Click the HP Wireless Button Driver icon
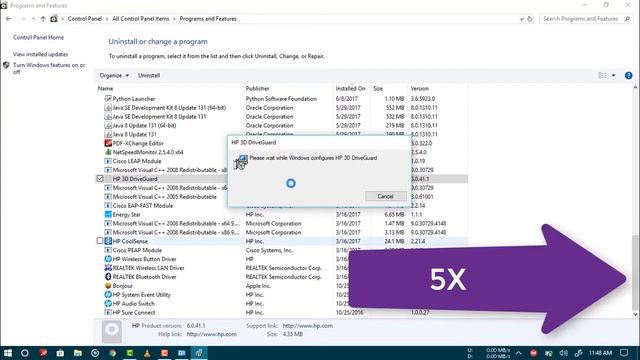640x360 pixels. point(108,259)
